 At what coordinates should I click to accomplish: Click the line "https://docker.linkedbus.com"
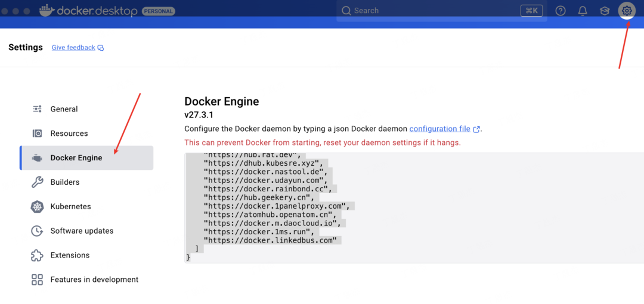tap(271, 240)
